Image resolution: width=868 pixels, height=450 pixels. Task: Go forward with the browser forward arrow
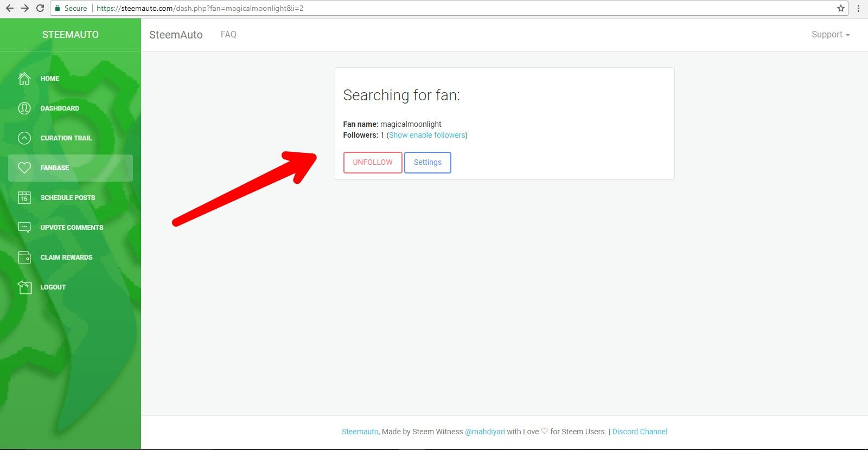pos(25,8)
